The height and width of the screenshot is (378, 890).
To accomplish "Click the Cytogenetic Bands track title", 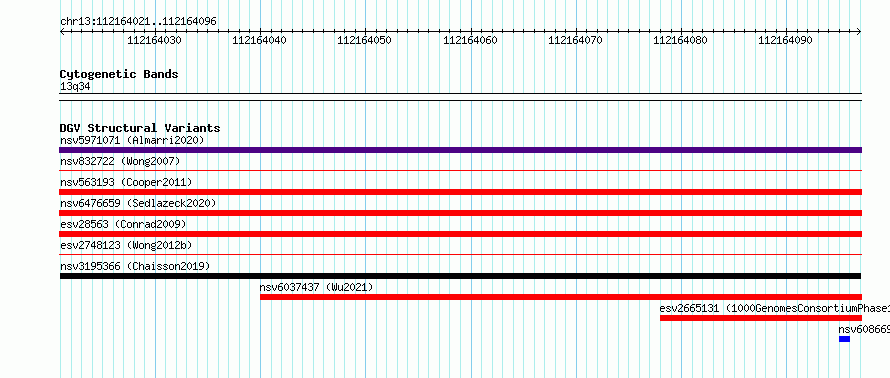I will point(119,74).
